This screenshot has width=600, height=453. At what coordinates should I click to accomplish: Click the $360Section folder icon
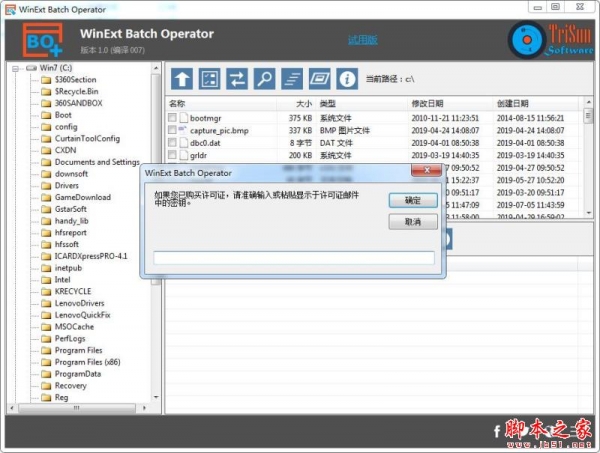(x=46, y=80)
